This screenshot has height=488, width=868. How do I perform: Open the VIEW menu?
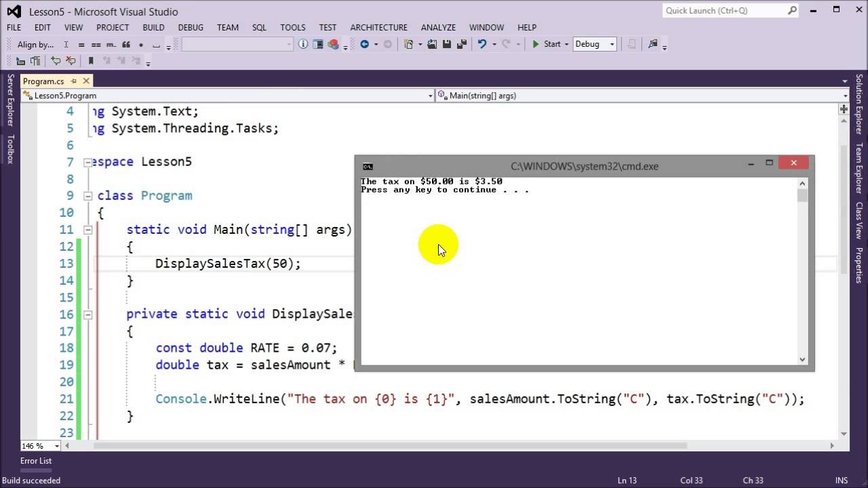73,27
